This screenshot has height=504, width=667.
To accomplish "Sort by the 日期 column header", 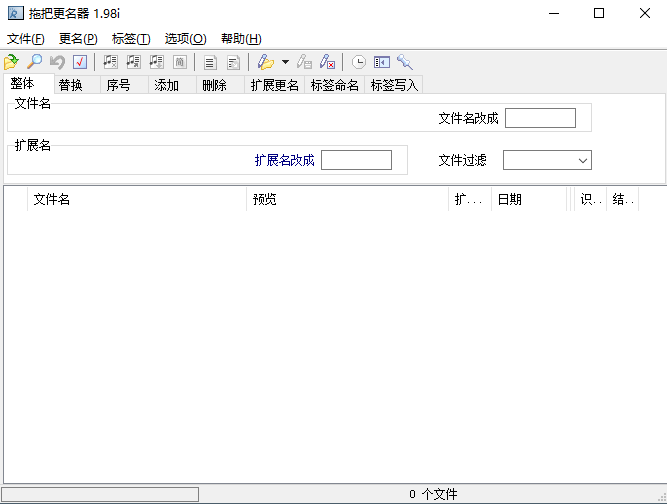I will (x=529, y=199).
